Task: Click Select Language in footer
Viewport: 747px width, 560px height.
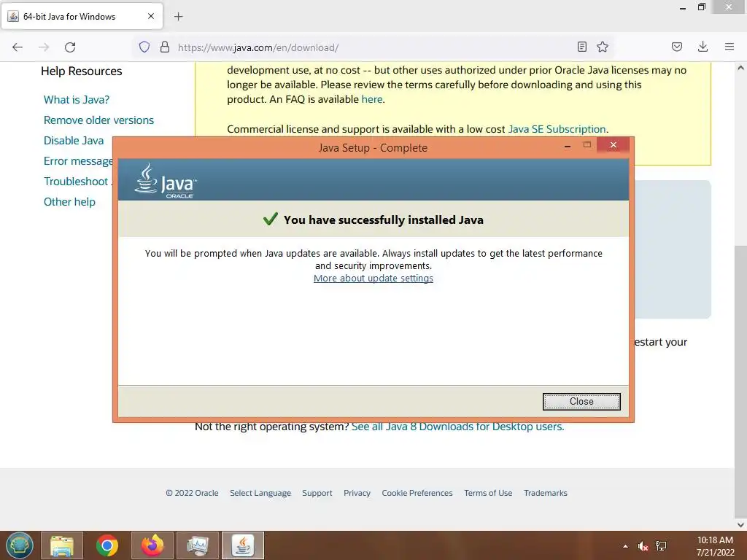Action: coord(260,493)
